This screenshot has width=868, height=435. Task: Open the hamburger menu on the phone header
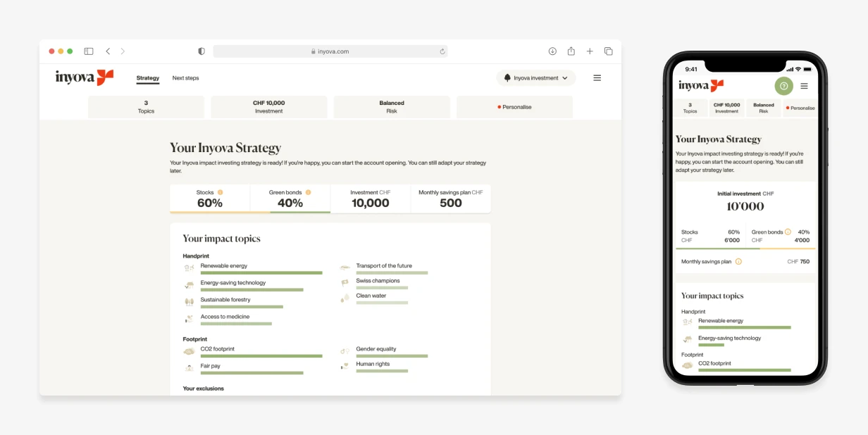pyautogui.click(x=805, y=86)
